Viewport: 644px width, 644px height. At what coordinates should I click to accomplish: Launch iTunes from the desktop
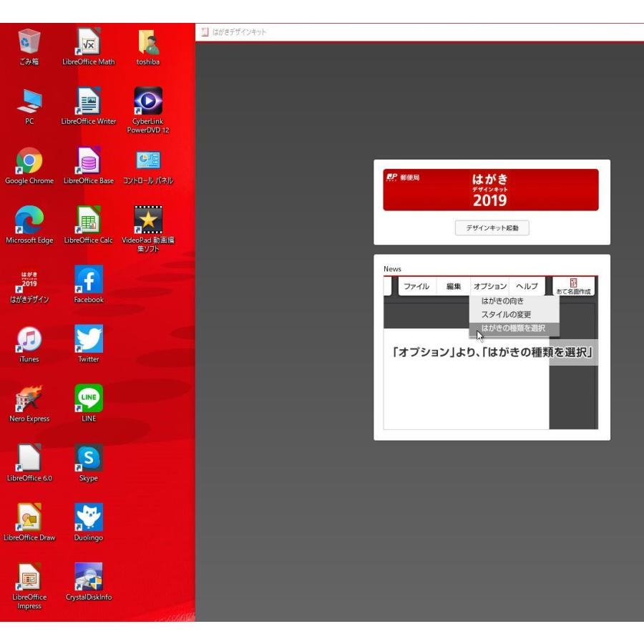[x=29, y=340]
